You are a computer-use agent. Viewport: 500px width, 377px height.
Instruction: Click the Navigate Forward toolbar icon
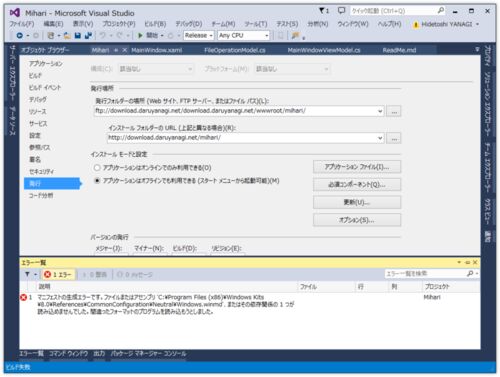36,35
